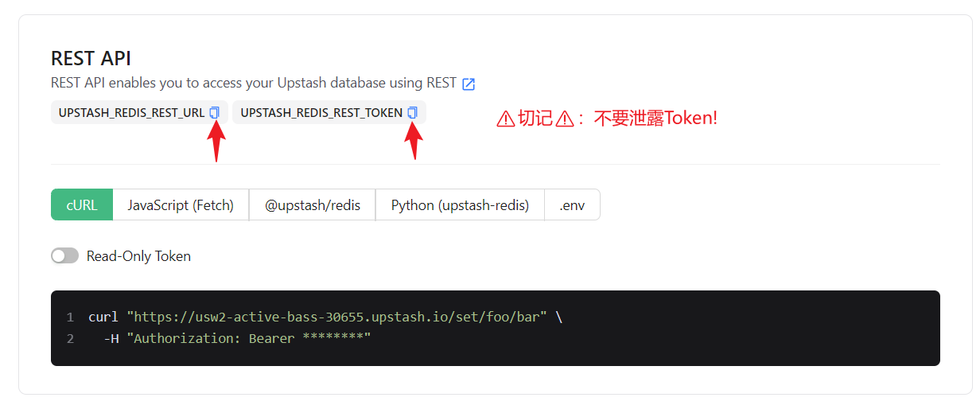Click the first warning triangle before 切记
This screenshot has height=409, width=980.
[505, 119]
